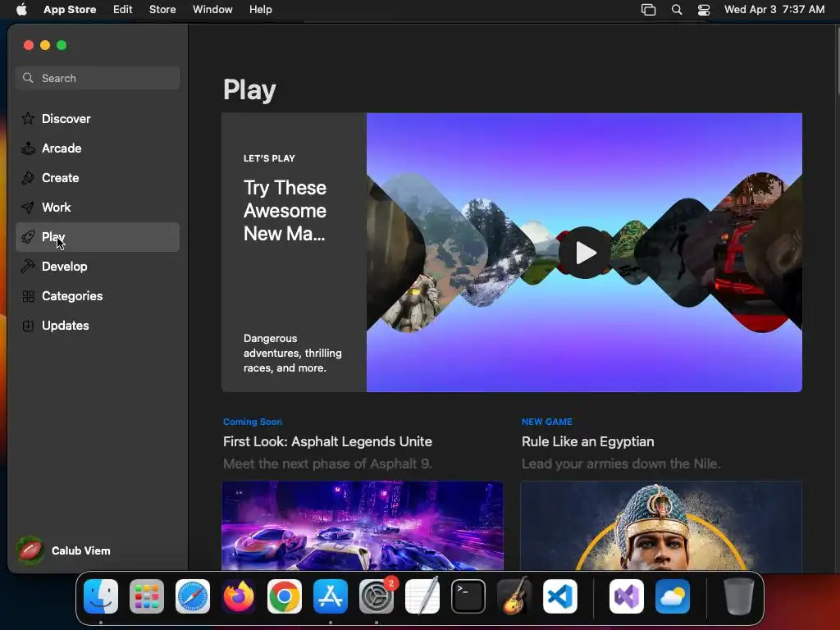The height and width of the screenshot is (630, 840).
Task: Launch Google Chrome from the Dock
Action: pos(285,596)
